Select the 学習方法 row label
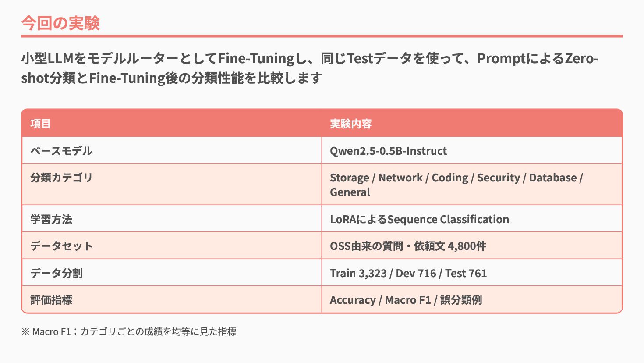644x363 pixels. (x=51, y=219)
